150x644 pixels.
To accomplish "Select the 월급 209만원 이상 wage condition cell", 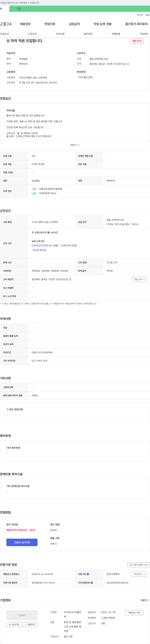I will (x=126, y=222).
